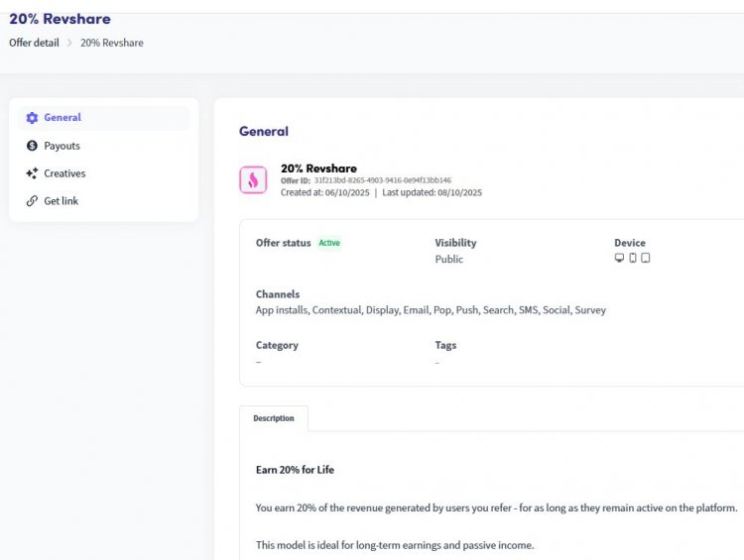
Task: Select the Payouts menu label
Action: point(62,146)
